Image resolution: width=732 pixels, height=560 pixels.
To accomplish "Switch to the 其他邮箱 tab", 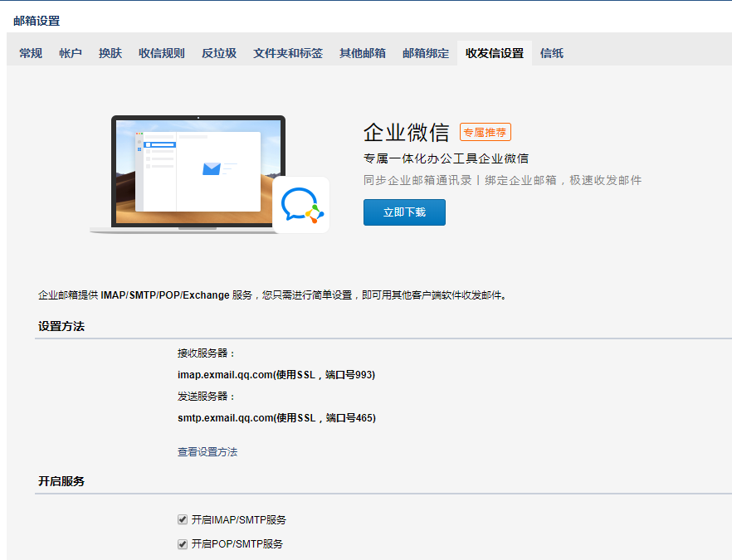I will (363, 53).
